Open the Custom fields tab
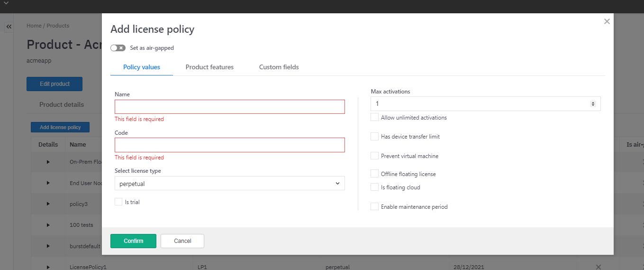Image resolution: width=644 pixels, height=270 pixels. (279, 67)
